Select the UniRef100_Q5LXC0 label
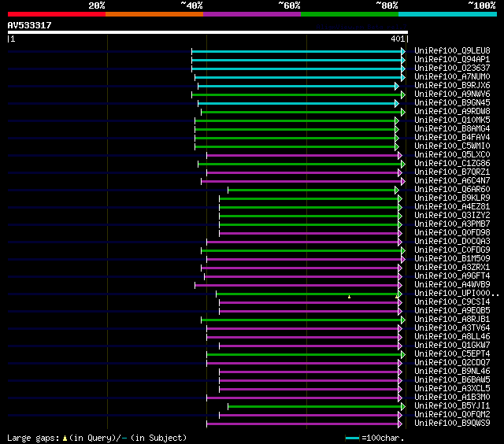This screenshot has width=504, height=444. pos(452,155)
